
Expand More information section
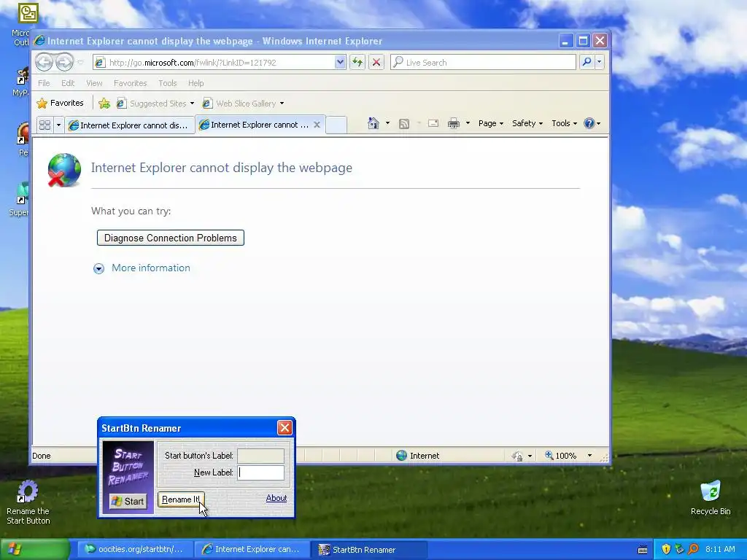tap(142, 268)
